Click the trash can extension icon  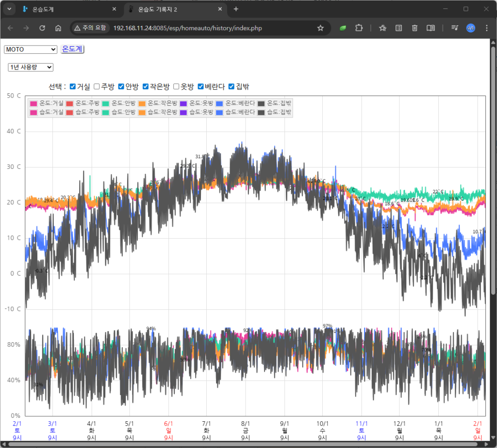click(x=414, y=28)
